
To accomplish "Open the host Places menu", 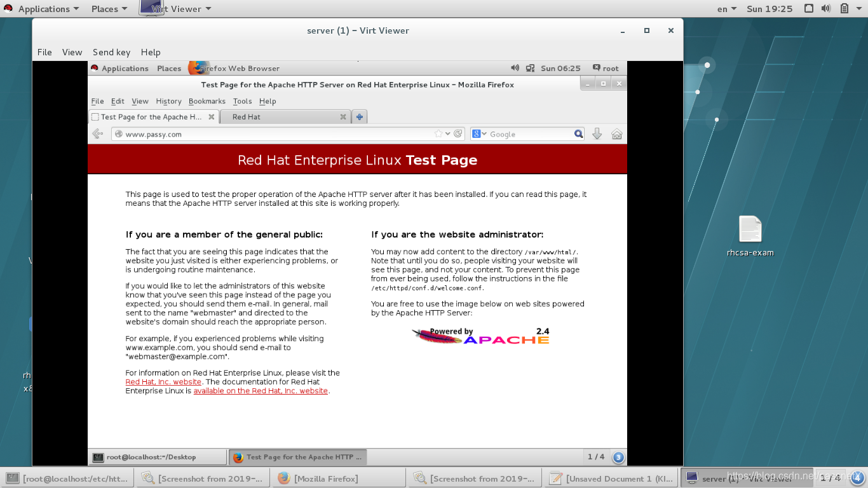I will [x=109, y=9].
